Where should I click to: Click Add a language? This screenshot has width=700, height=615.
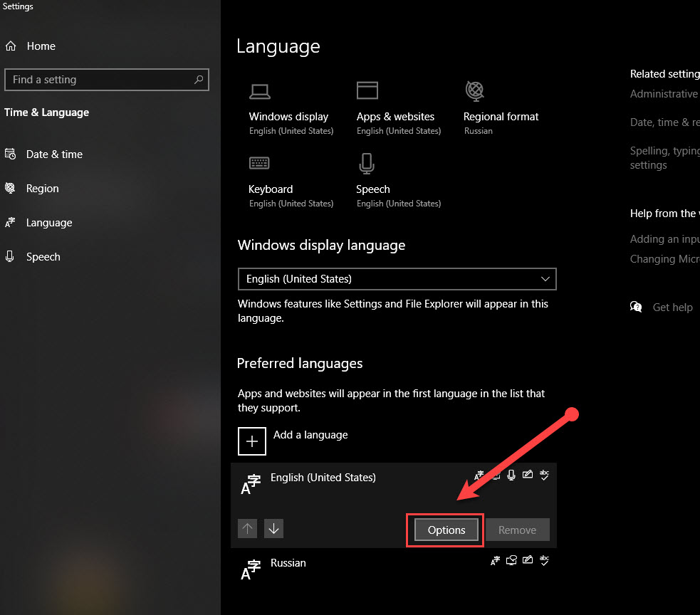pyautogui.click(x=310, y=435)
